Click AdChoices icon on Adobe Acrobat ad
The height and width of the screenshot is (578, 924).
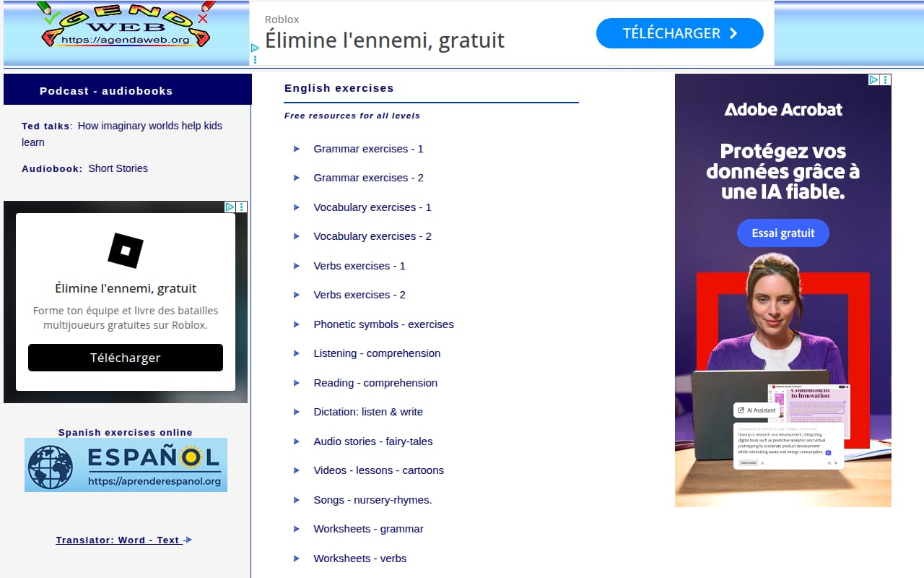pyautogui.click(x=873, y=80)
